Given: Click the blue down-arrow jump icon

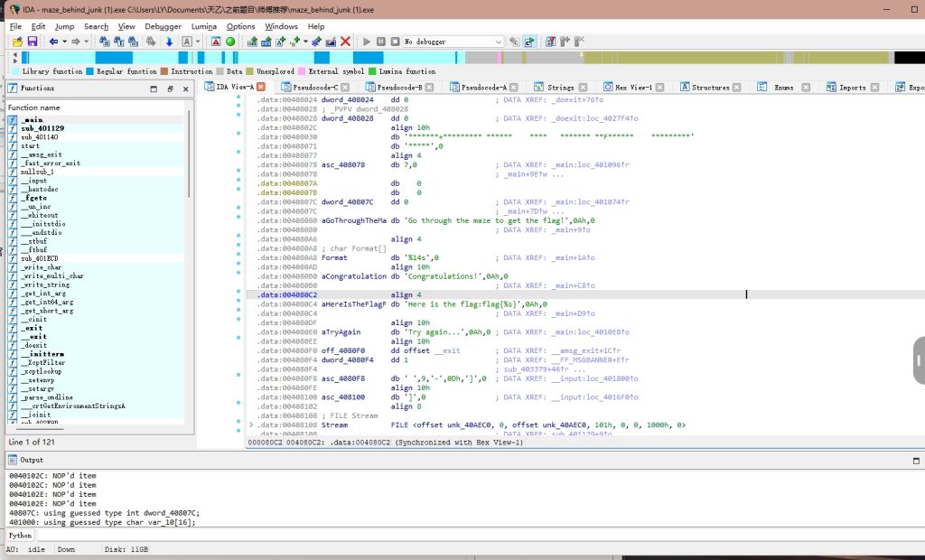Looking at the screenshot, I should (x=169, y=42).
